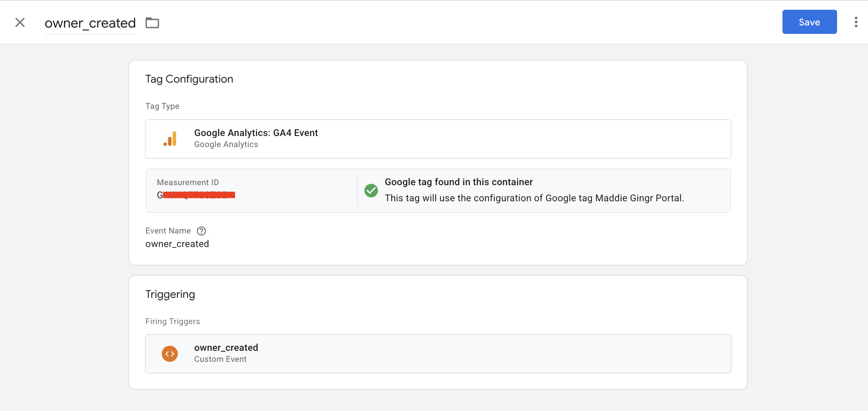Click the Maddie Gingr Portal configuration message
868x411 pixels.
[534, 198]
